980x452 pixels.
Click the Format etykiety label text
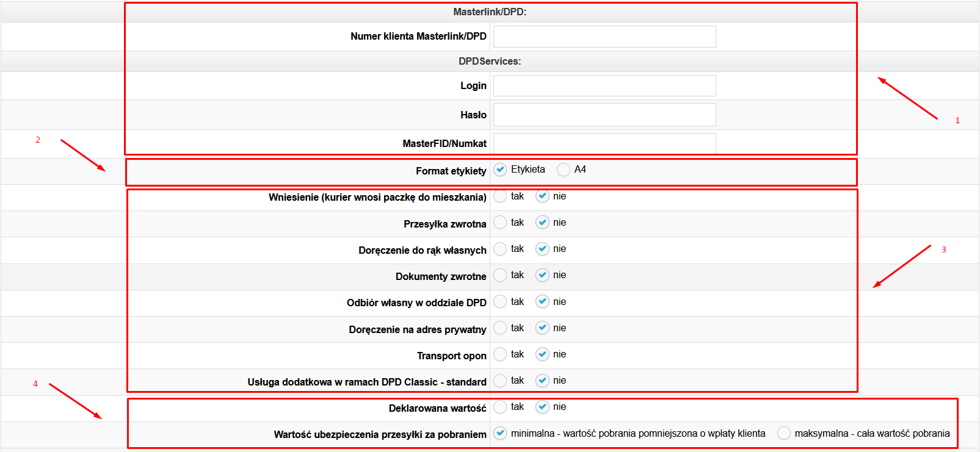(451, 171)
